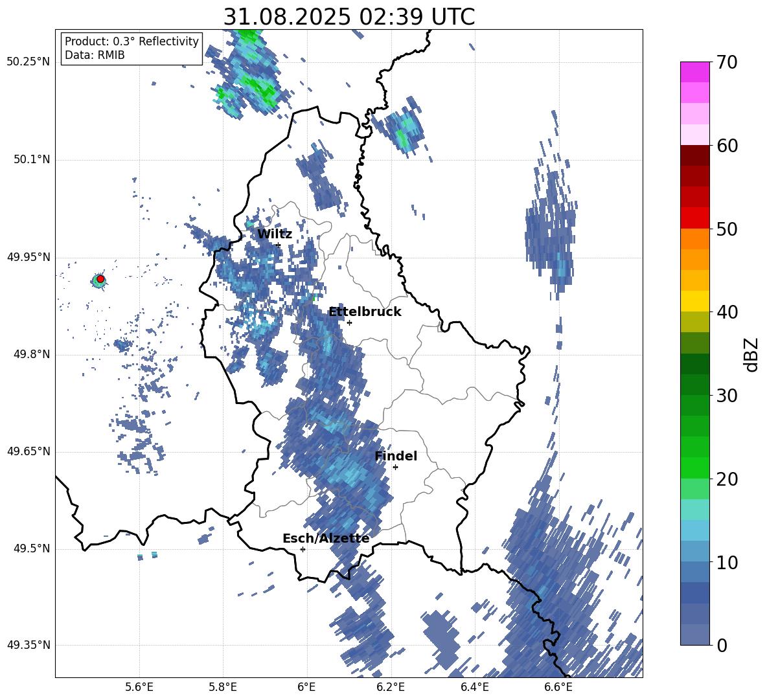767x700 pixels.
Task: Click the dark green colorbar segment near 30
Action: coord(694,385)
